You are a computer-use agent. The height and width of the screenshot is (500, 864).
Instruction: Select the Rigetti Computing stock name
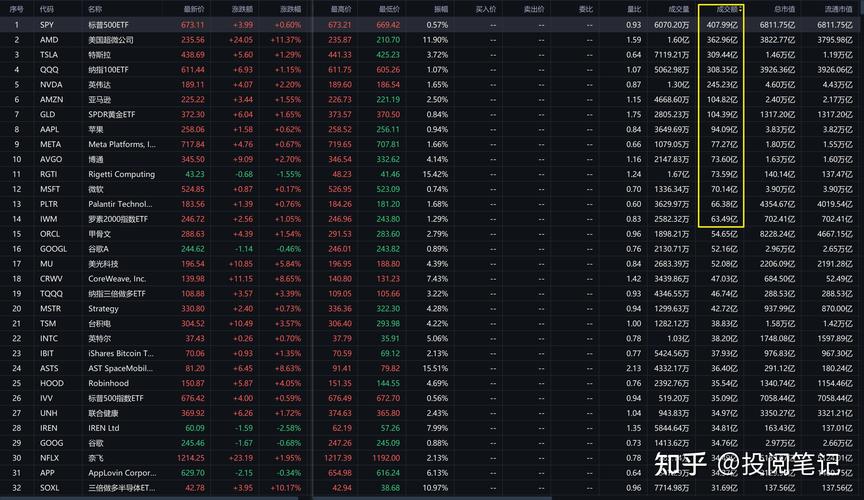pyautogui.click(x=121, y=174)
